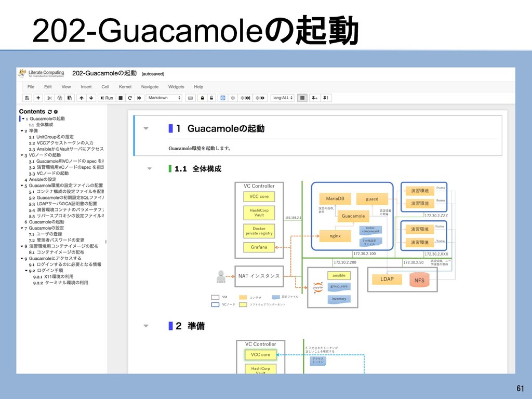Click the pin 1 icon

(x=325, y=98)
